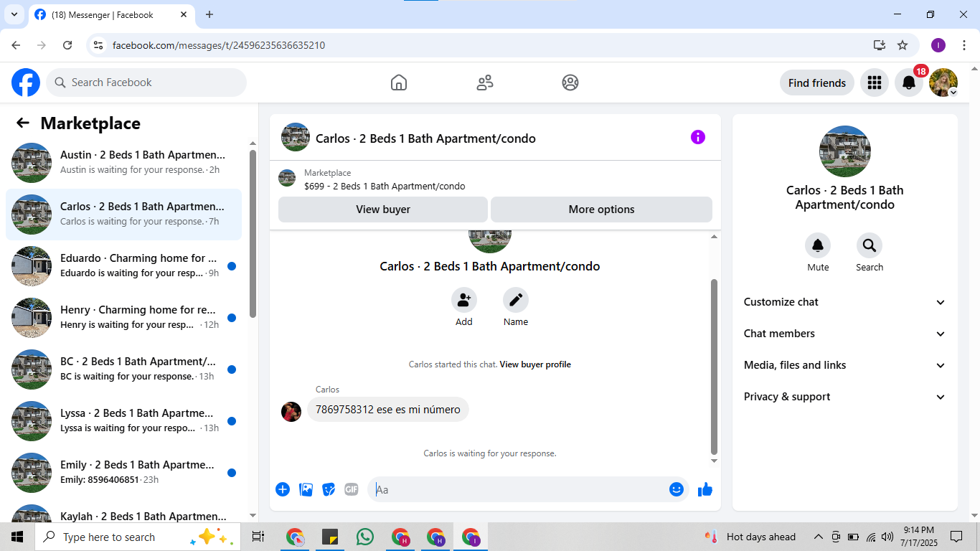
Task: Expand Chat members section
Action: [x=845, y=334]
